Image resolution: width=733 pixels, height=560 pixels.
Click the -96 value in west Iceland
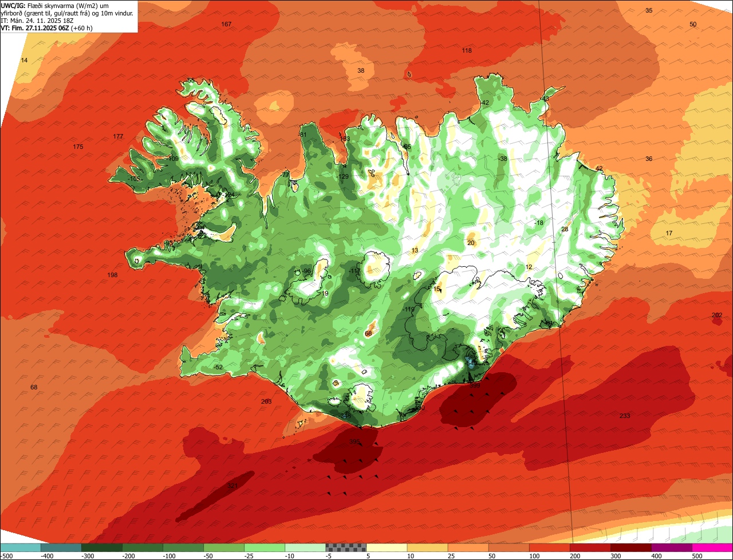(x=306, y=271)
